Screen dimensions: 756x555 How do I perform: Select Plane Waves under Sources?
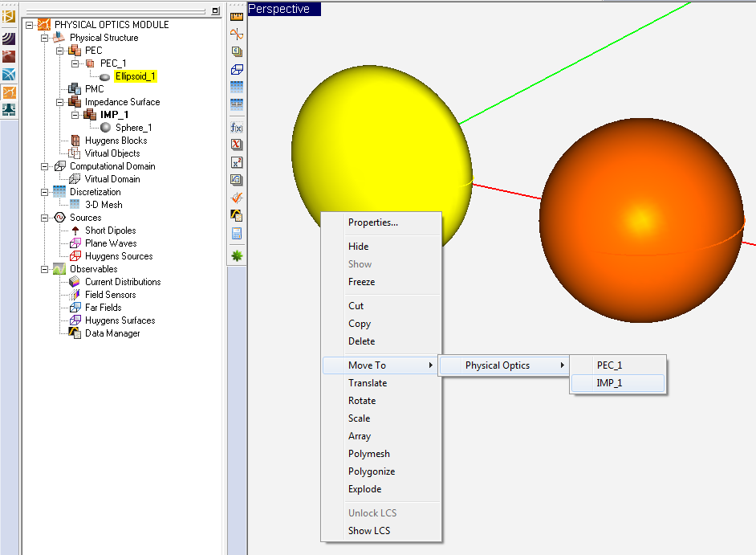[111, 243]
